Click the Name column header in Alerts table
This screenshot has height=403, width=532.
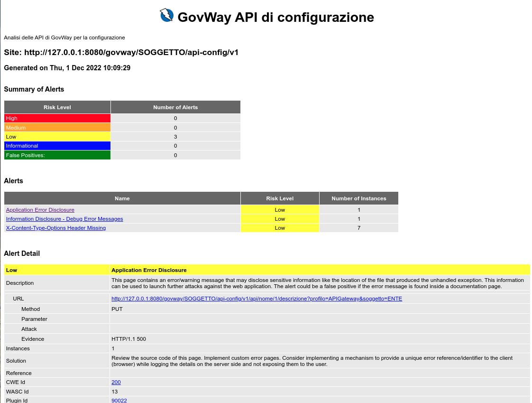[122, 198]
